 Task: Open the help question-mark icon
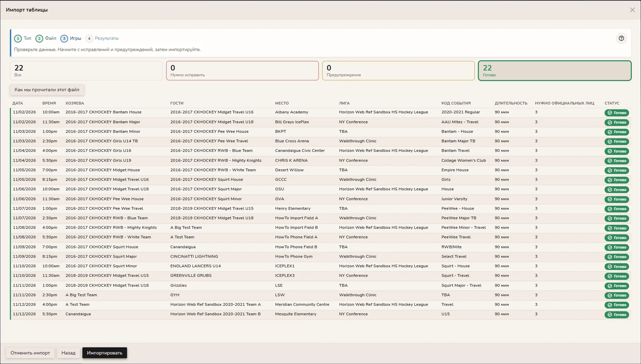621,38
